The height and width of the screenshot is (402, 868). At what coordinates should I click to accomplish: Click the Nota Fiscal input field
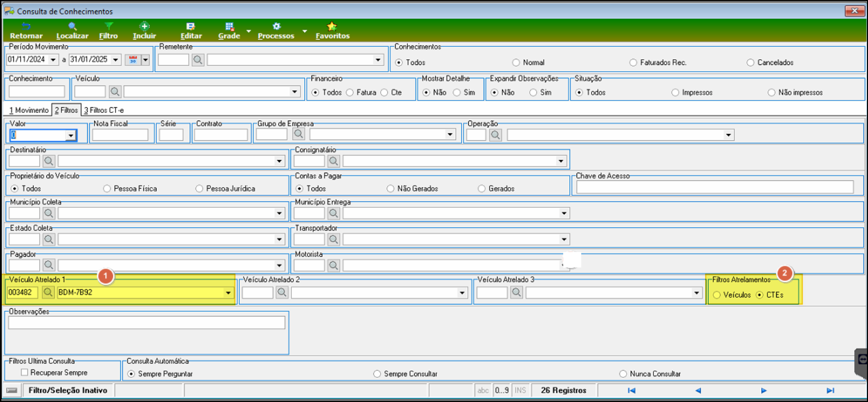tap(120, 135)
